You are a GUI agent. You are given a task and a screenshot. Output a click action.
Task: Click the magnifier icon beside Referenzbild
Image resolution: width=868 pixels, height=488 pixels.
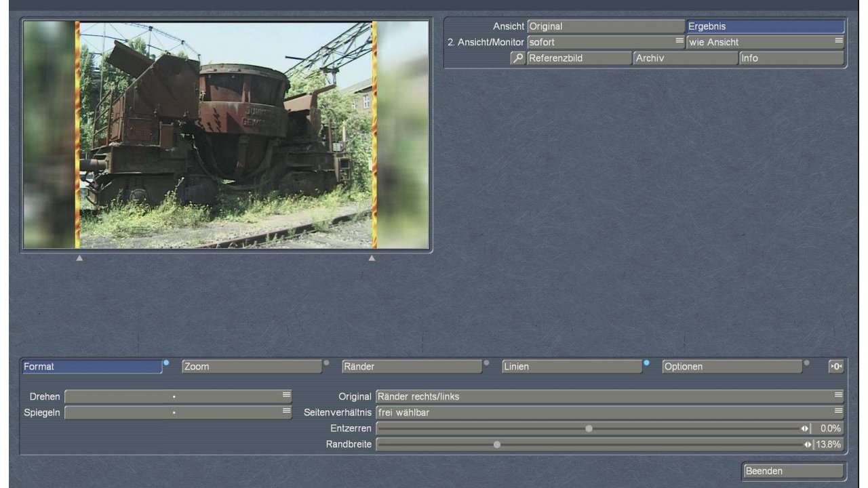click(518, 58)
